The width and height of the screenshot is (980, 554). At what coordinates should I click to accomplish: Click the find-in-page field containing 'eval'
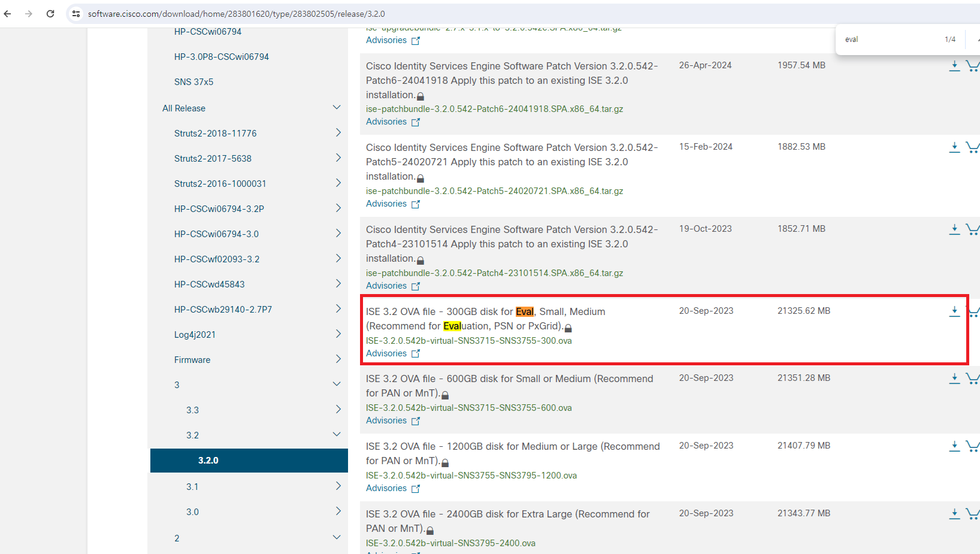890,40
